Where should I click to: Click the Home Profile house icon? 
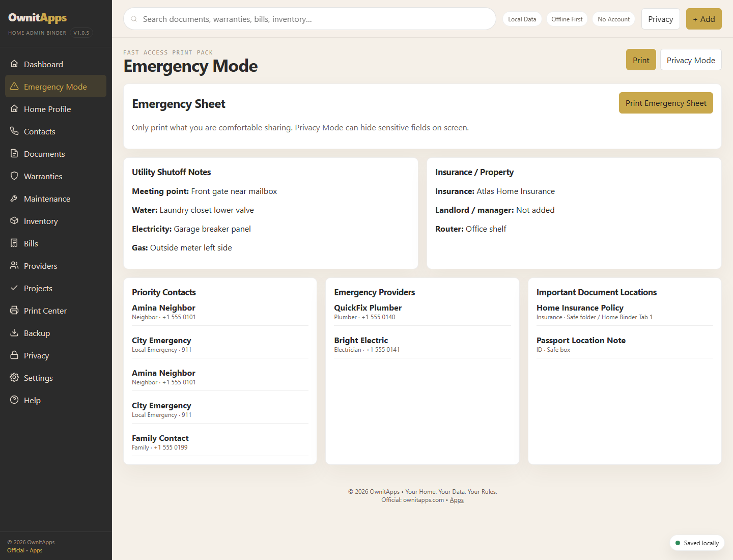[x=14, y=109]
